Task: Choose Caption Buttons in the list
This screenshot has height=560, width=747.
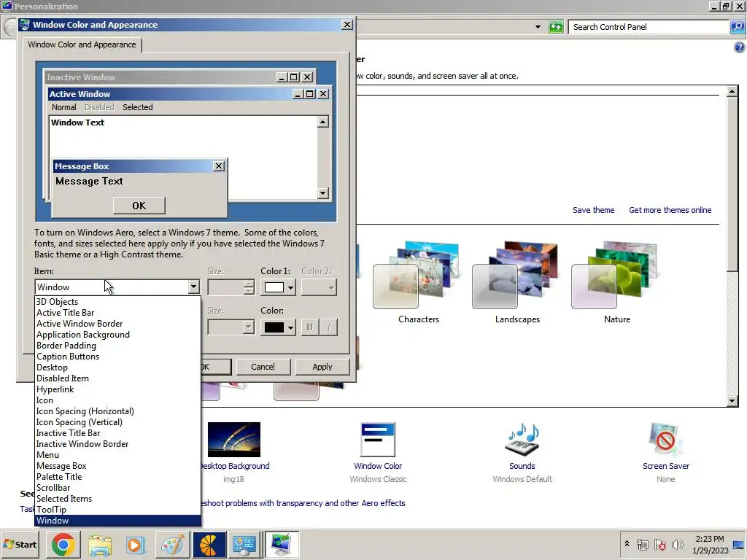Action: 117,356
